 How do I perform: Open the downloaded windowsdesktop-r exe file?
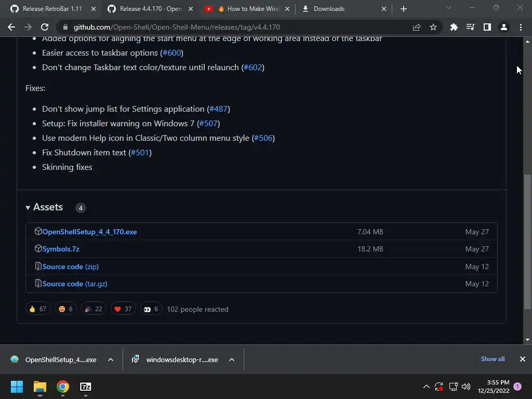(175, 360)
